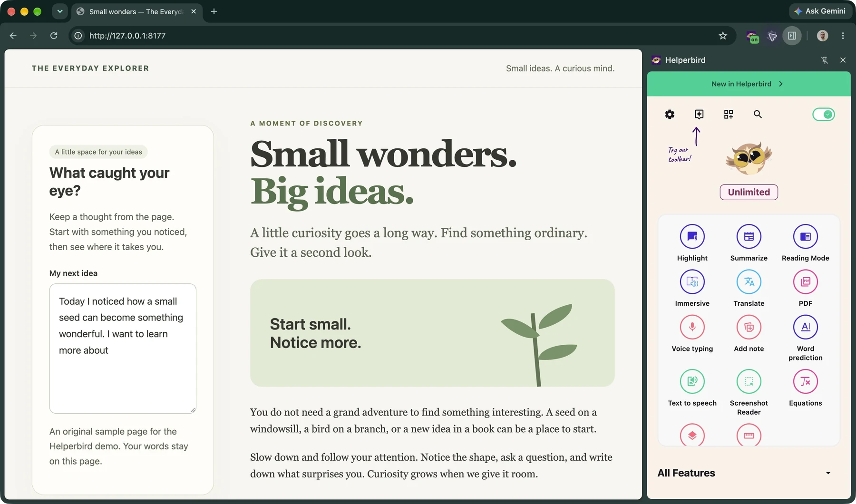Click the Ask Gemini button
856x504 pixels.
click(x=820, y=11)
